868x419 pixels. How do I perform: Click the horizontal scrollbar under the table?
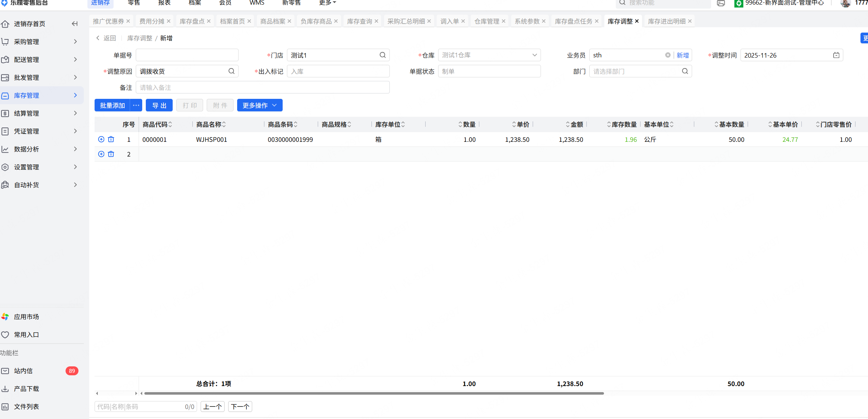(374, 393)
